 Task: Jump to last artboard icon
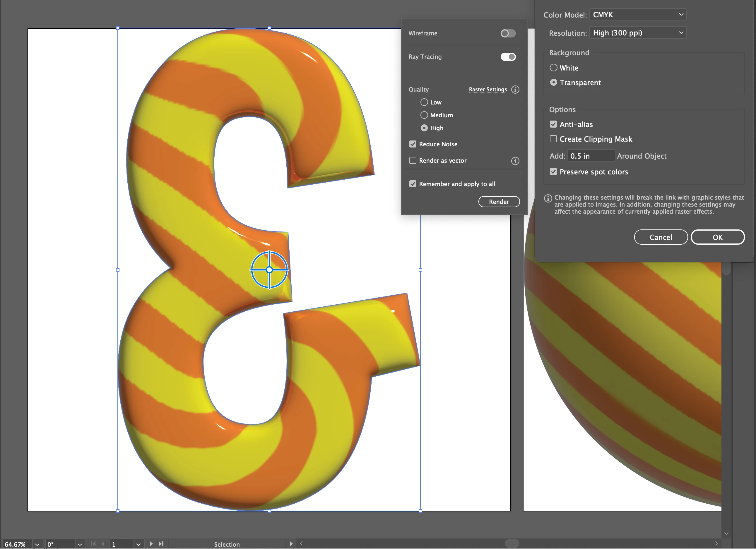click(x=161, y=544)
